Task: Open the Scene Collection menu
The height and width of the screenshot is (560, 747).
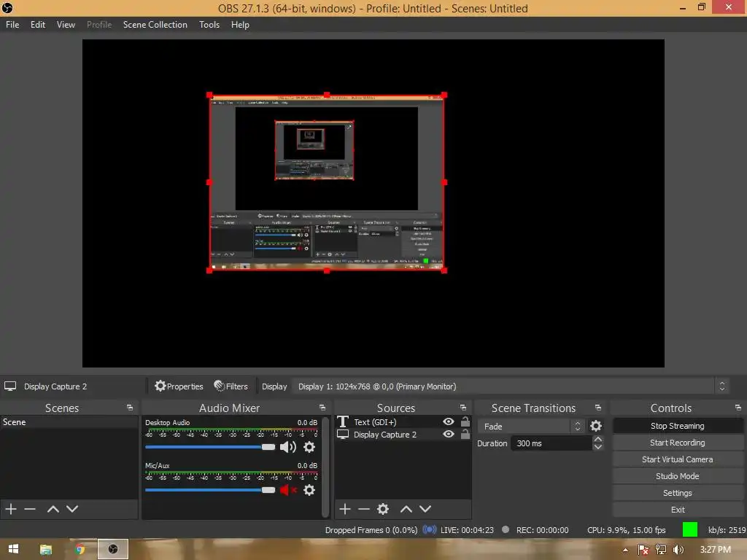Action: 155,25
